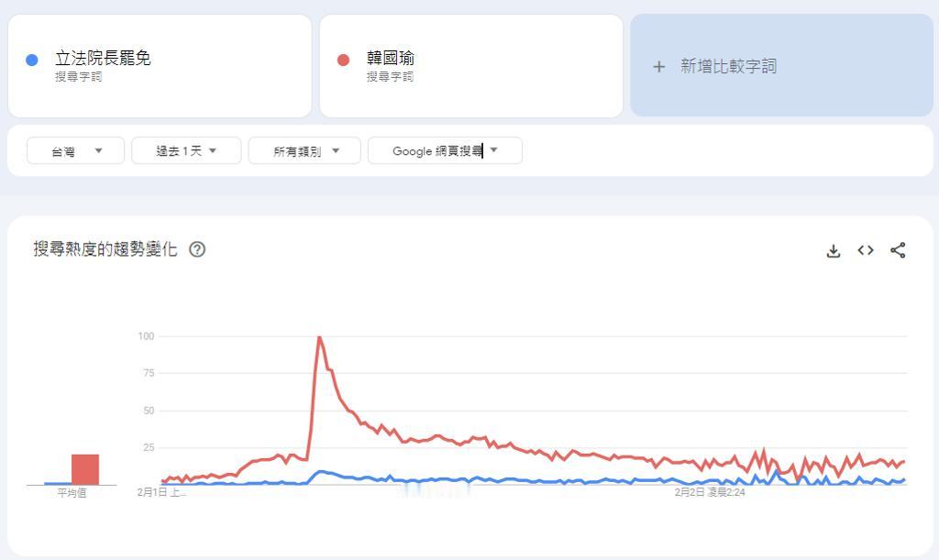Click the plus icon for adding comparison
This screenshot has height=560, width=939.
(658, 66)
